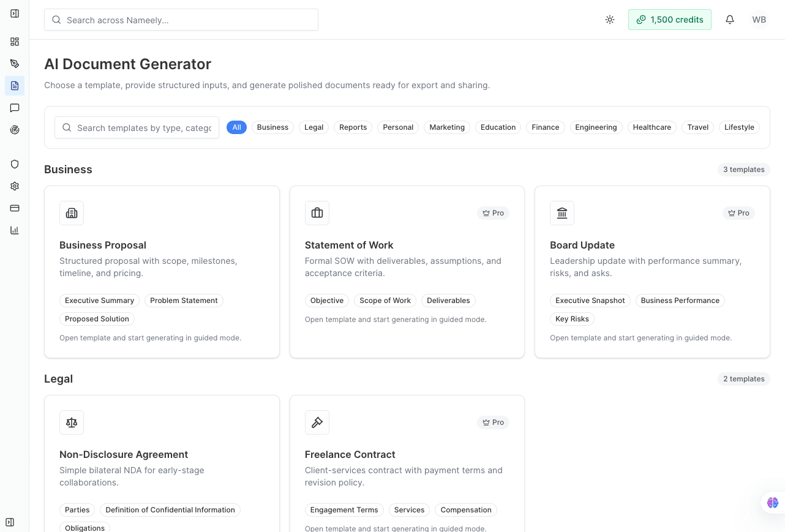Open the AI Document Generator page from the sidebar
785x532 pixels.
coord(15,86)
